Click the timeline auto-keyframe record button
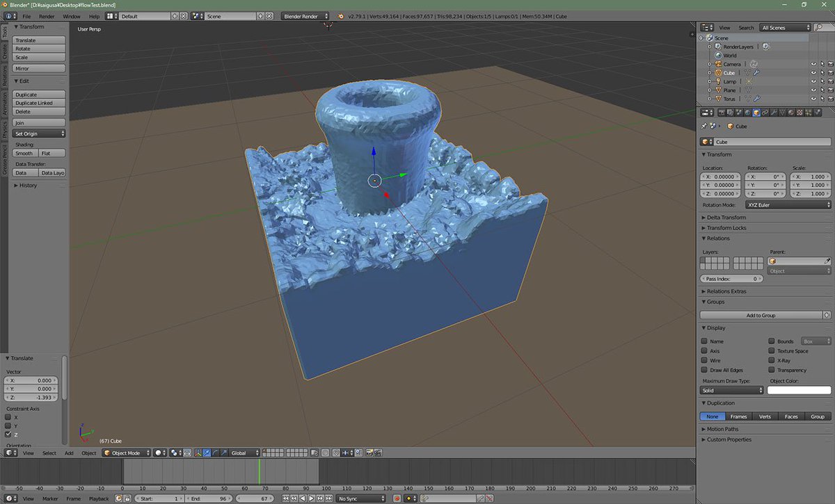This screenshot has height=504, width=835. click(397, 498)
